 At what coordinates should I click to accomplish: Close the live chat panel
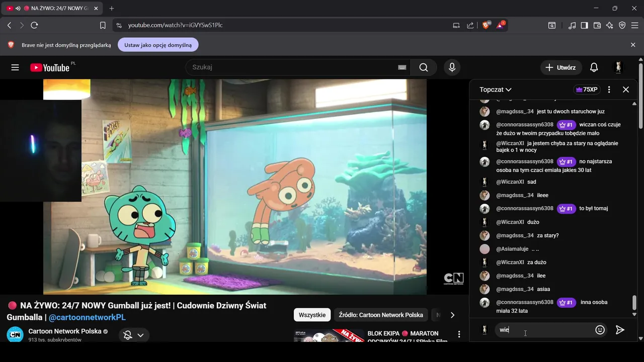[626, 89]
